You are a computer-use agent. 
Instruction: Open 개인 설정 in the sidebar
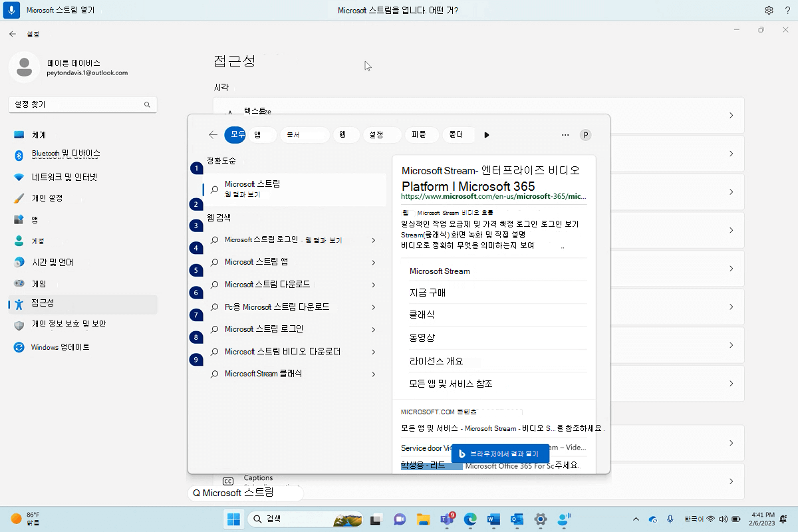click(x=82, y=198)
